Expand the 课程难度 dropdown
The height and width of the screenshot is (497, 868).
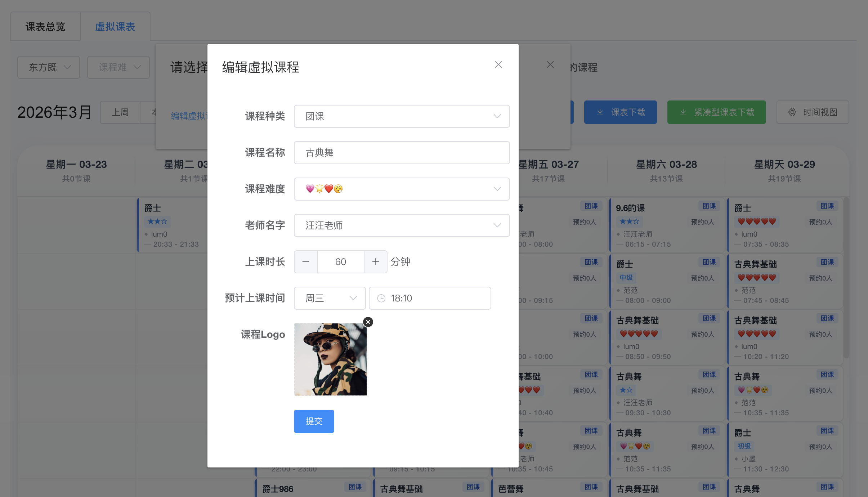[x=402, y=189]
